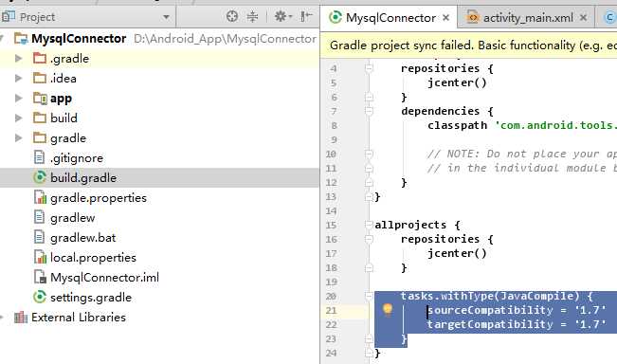Expand the build folder

click(18, 118)
